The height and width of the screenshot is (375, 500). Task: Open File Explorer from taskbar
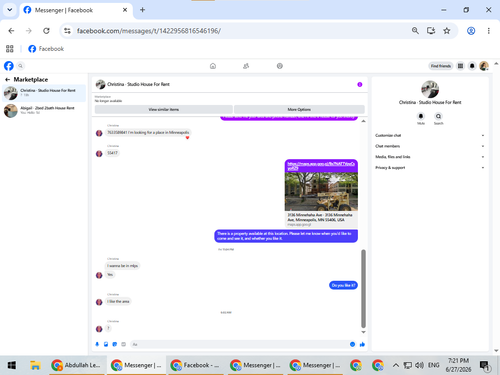tap(35, 365)
